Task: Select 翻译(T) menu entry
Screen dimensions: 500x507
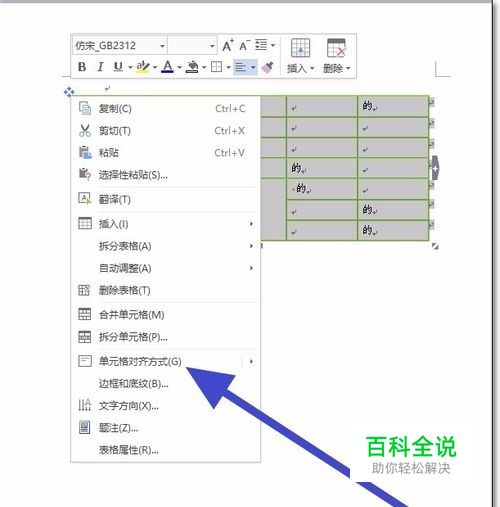Action: pos(165,199)
